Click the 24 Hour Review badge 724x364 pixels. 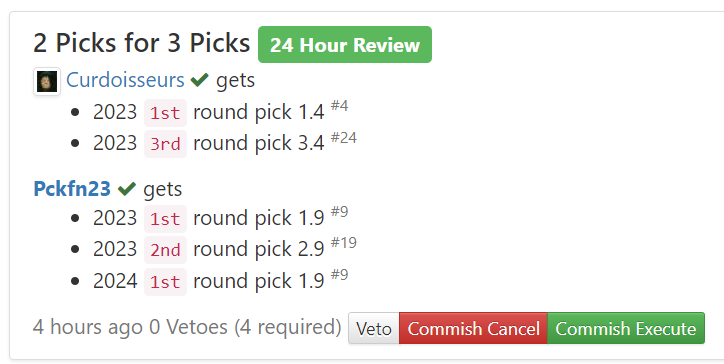tap(345, 45)
